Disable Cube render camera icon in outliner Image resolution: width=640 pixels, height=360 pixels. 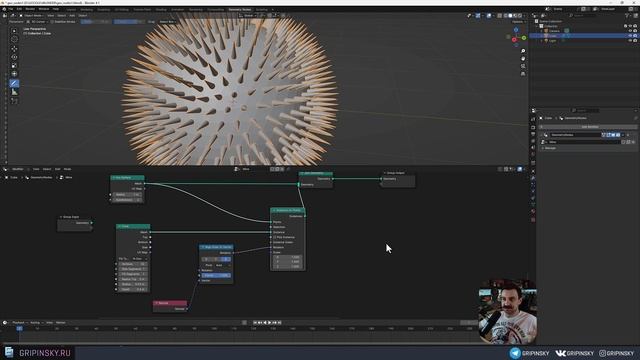pyautogui.click(x=635, y=36)
